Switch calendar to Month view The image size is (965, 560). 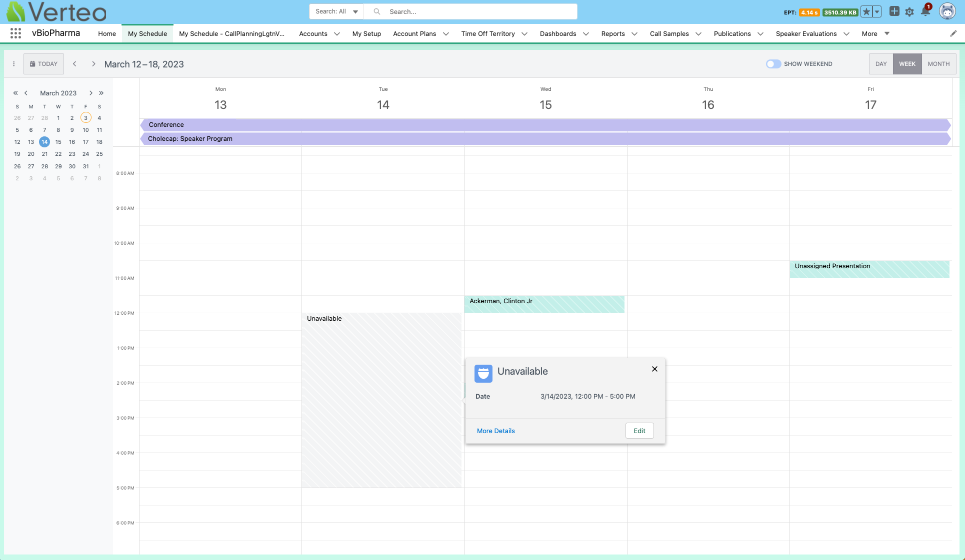[x=938, y=64]
